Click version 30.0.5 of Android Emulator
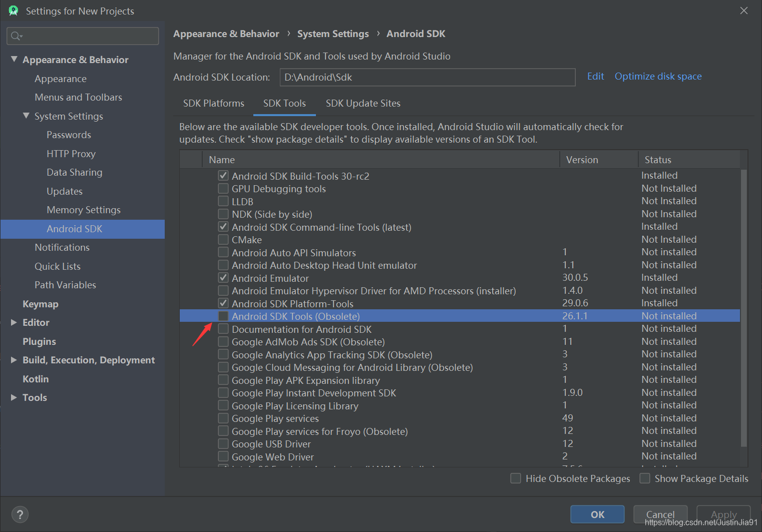Viewport: 762px width, 532px height. [575, 277]
